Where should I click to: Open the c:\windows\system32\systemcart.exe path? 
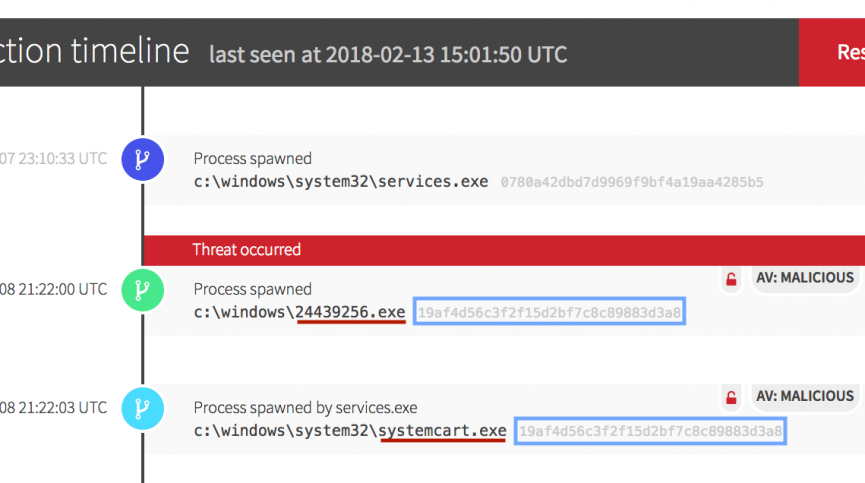(349, 432)
